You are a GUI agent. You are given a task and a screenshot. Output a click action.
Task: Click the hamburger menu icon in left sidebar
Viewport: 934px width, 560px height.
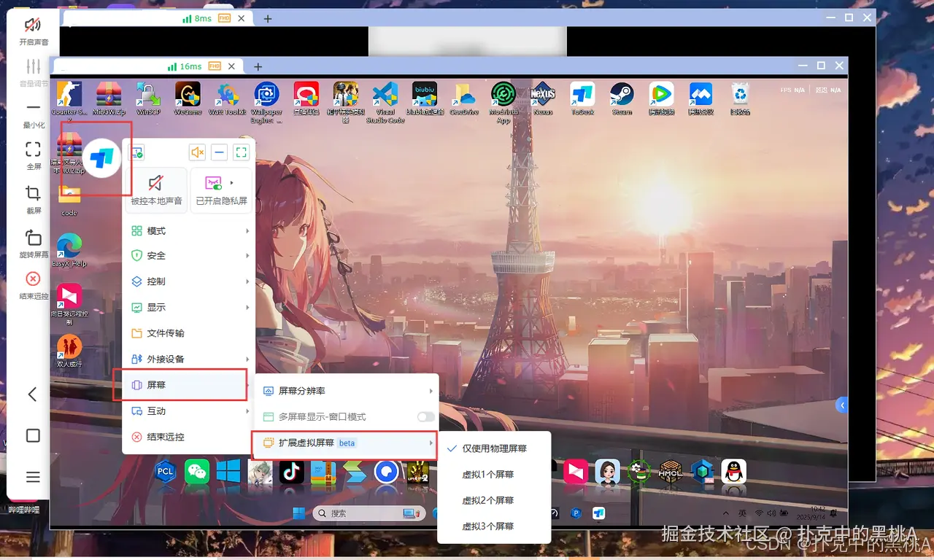pyautogui.click(x=33, y=477)
